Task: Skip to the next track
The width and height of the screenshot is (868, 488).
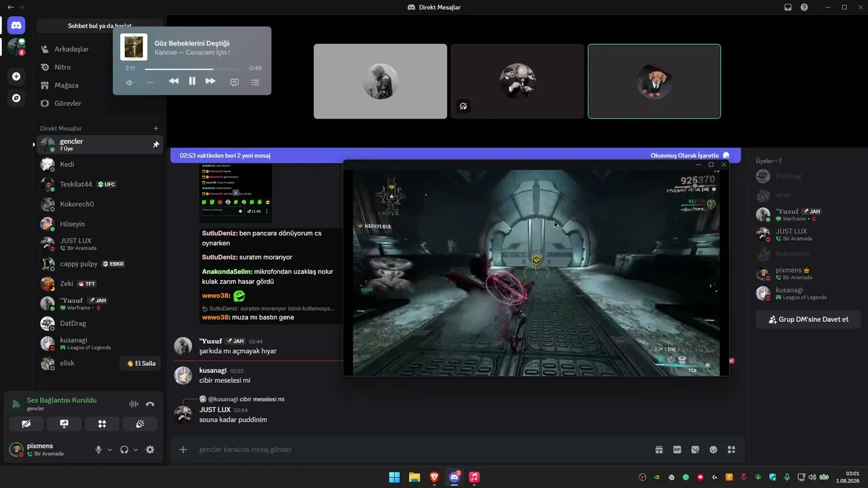Action: click(x=210, y=81)
